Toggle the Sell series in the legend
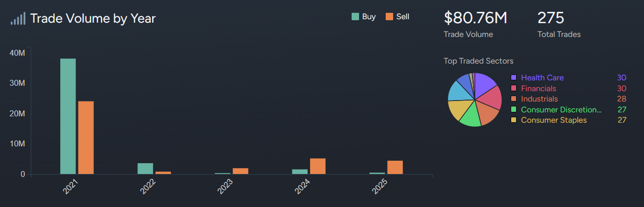Screen dimensions: 644x207 pos(397,17)
